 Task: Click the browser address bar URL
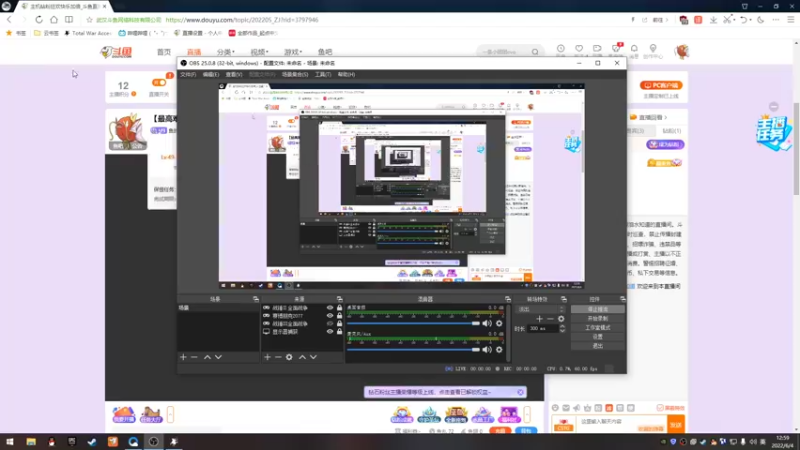tap(242, 20)
